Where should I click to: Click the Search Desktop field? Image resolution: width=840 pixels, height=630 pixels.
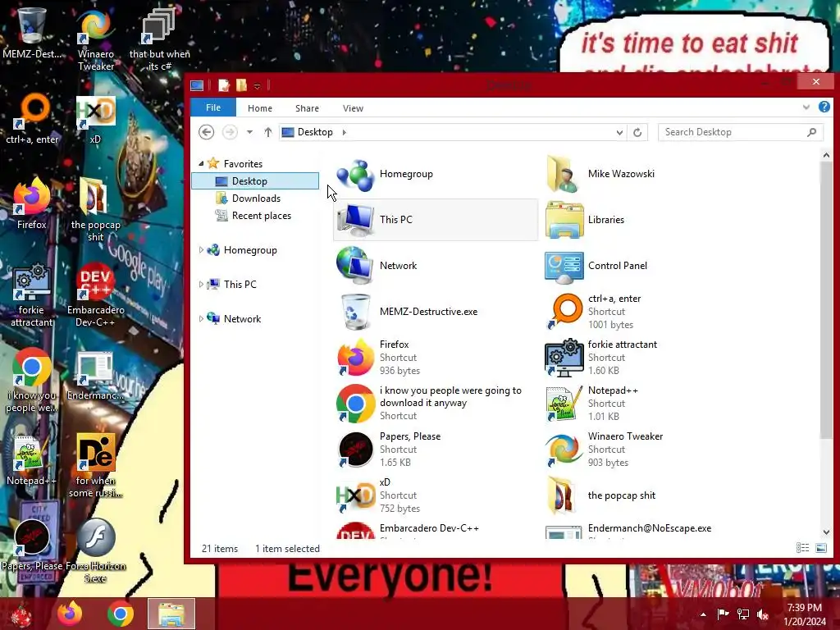click(x=741, y=132)
